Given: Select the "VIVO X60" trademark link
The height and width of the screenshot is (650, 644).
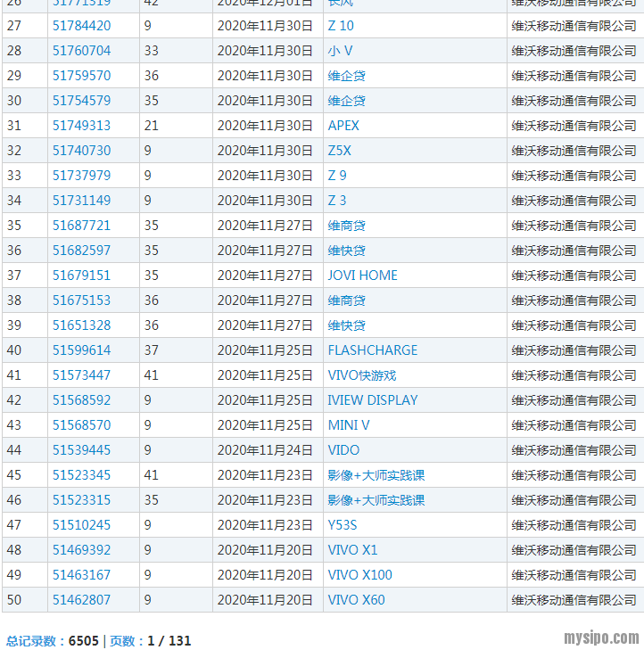Looking at the screenshot, I should click(356, 600).
